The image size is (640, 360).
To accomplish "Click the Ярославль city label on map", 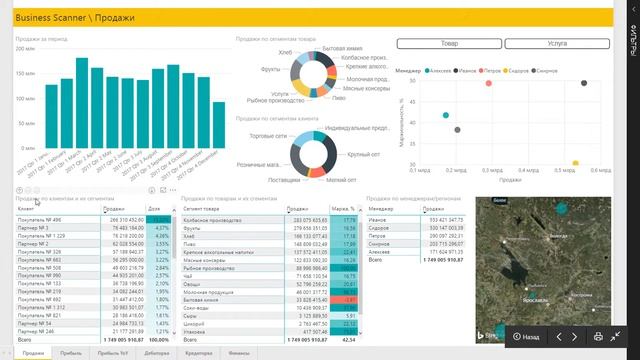I will 535,300.
